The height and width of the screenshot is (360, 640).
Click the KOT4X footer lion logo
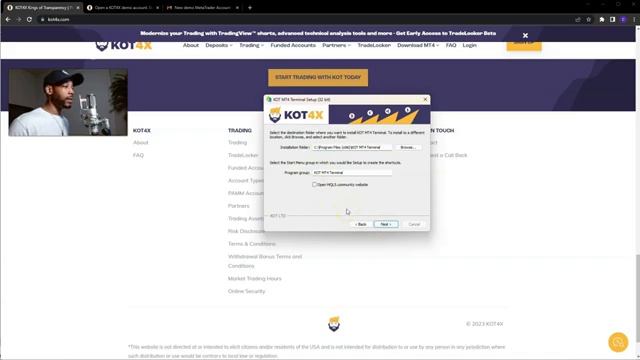click(334, 324)
